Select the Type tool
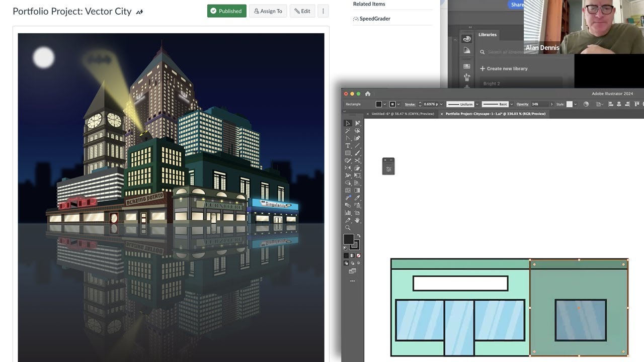 pos(347,146)
